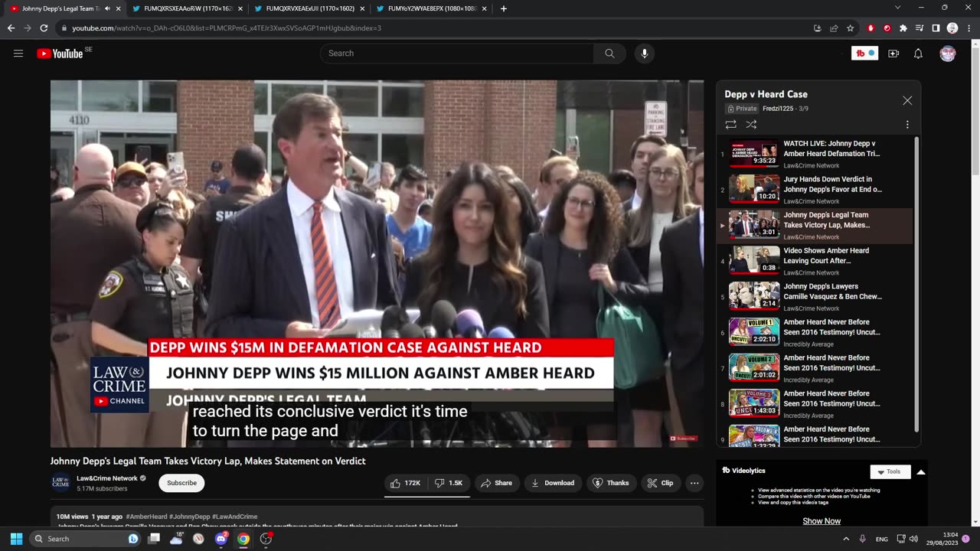980x551 pixels.
Task: Click the YouTube search input field
Action: point(456,54)
